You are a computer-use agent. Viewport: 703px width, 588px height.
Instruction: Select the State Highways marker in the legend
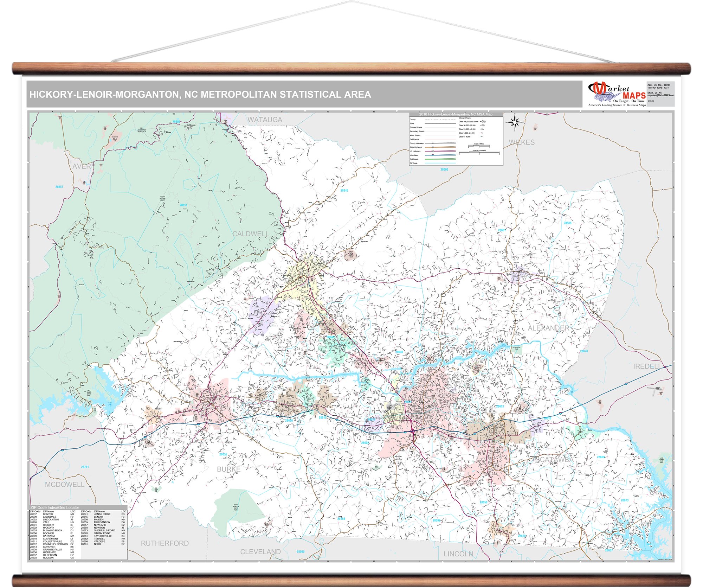click(x=433, y=147)
